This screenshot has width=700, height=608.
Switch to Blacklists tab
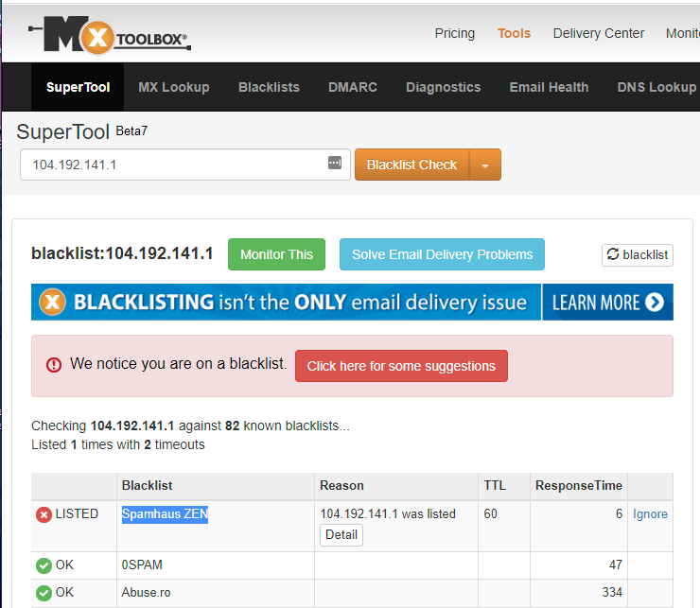coord(269,87)
